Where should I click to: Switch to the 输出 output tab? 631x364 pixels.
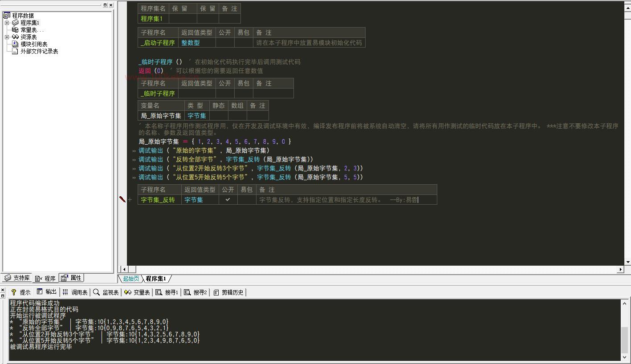(47, 292)
